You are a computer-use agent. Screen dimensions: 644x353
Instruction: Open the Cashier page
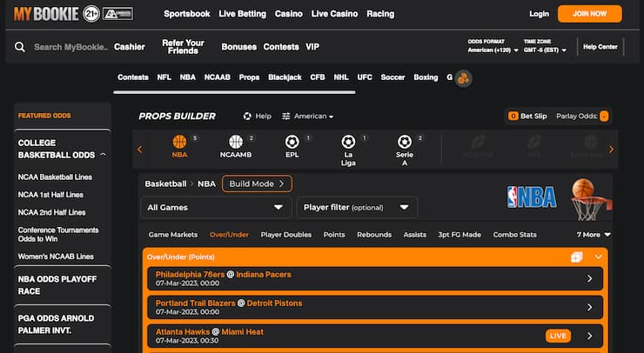130,47
